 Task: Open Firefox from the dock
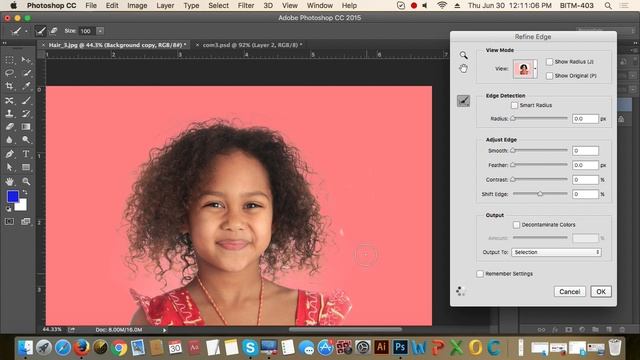click(x=81, y=347)
